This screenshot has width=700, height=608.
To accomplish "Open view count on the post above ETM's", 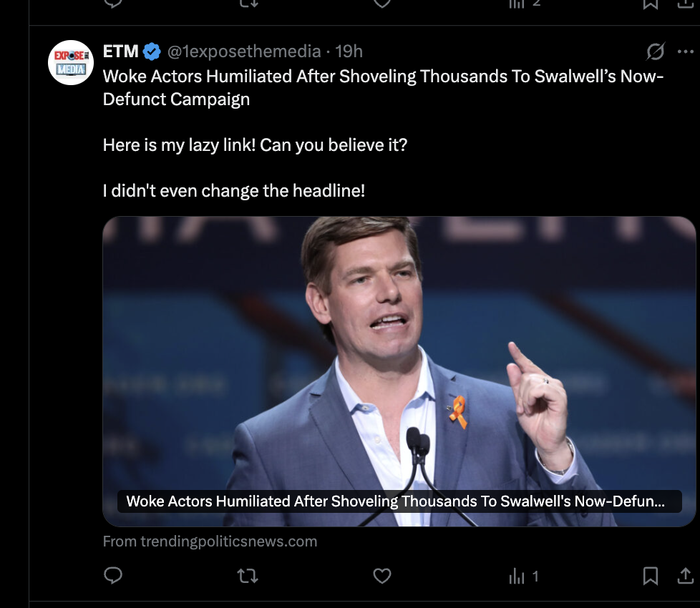I will tap(523, 4).
